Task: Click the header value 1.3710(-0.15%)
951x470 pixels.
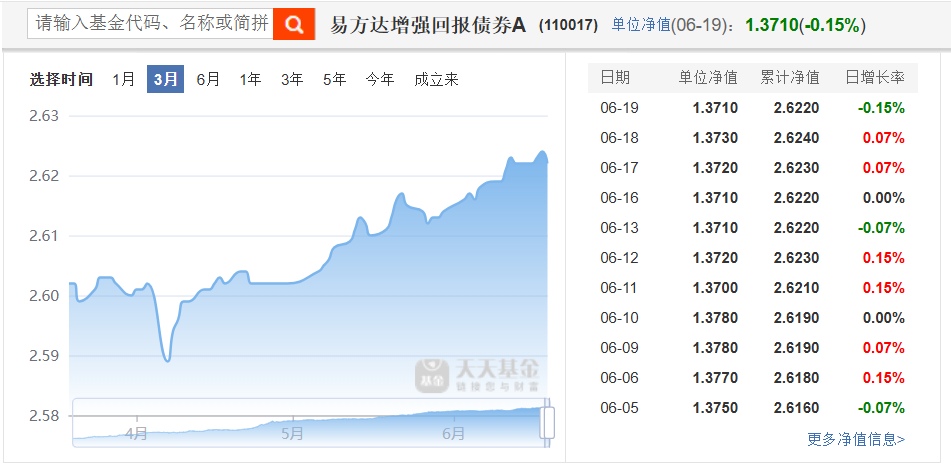Action: coord(805,25)
